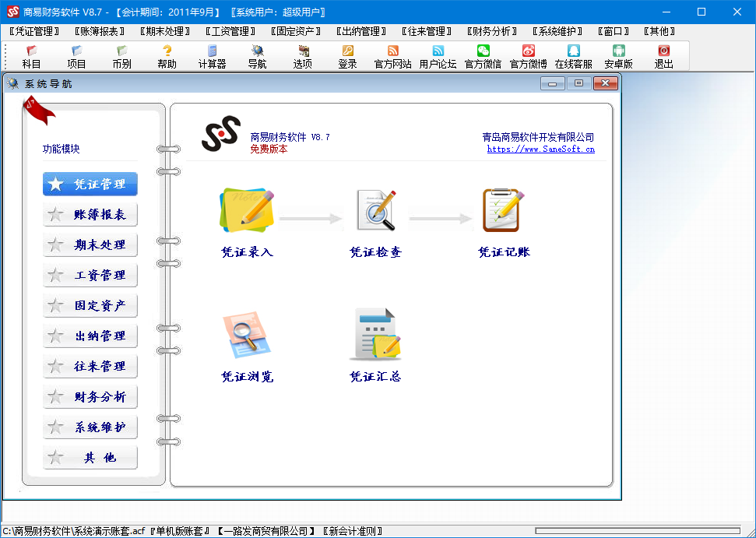Open the 〖窗口〗 menu
756x538 pixels.
(x=614, y=31)
